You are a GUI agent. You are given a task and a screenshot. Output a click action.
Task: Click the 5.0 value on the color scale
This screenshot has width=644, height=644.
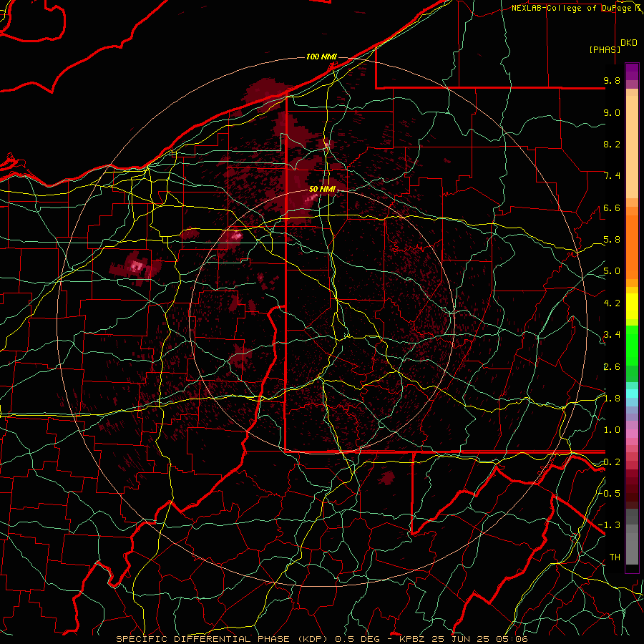point(612,271)
